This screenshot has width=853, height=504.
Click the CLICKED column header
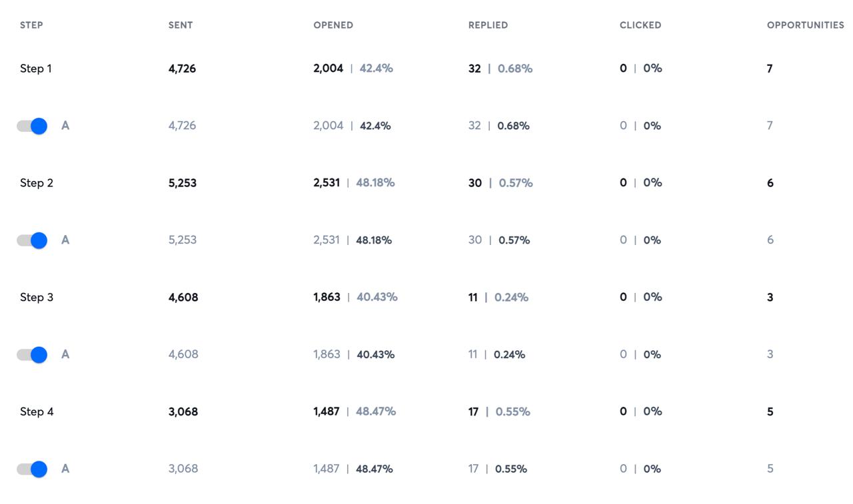tap(640, 25)
